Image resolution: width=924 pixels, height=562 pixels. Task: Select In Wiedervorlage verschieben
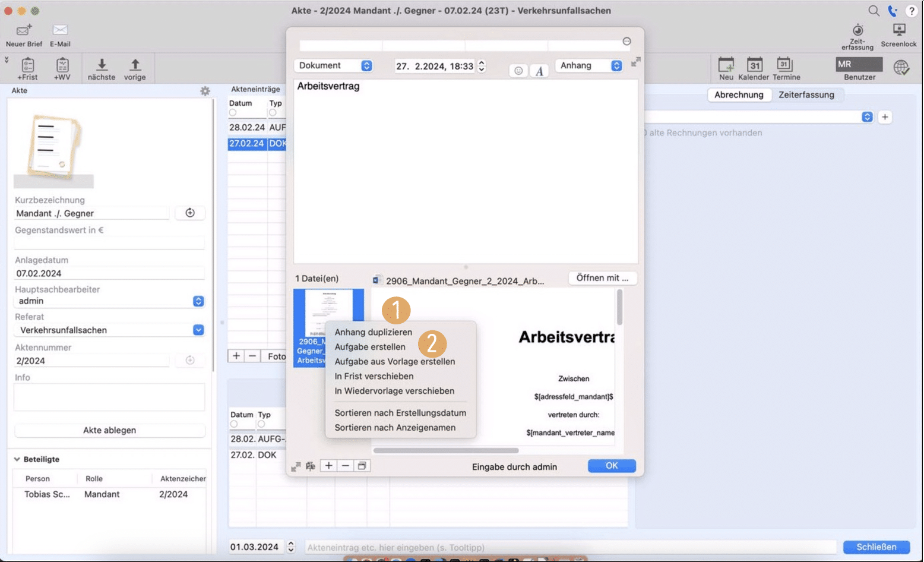(394, 391)
